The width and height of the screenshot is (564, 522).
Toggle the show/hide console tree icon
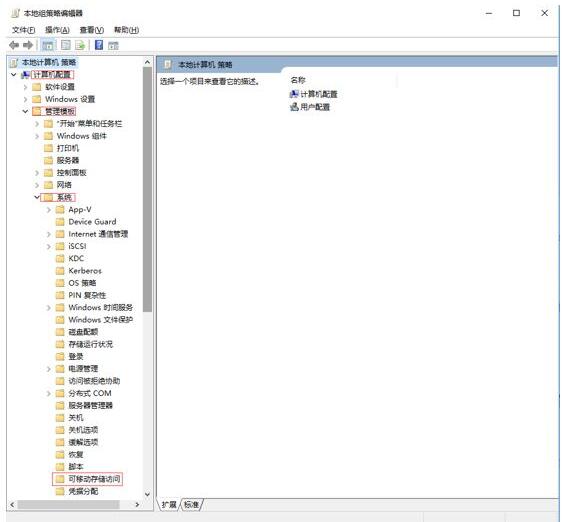(x=47, y=45)
